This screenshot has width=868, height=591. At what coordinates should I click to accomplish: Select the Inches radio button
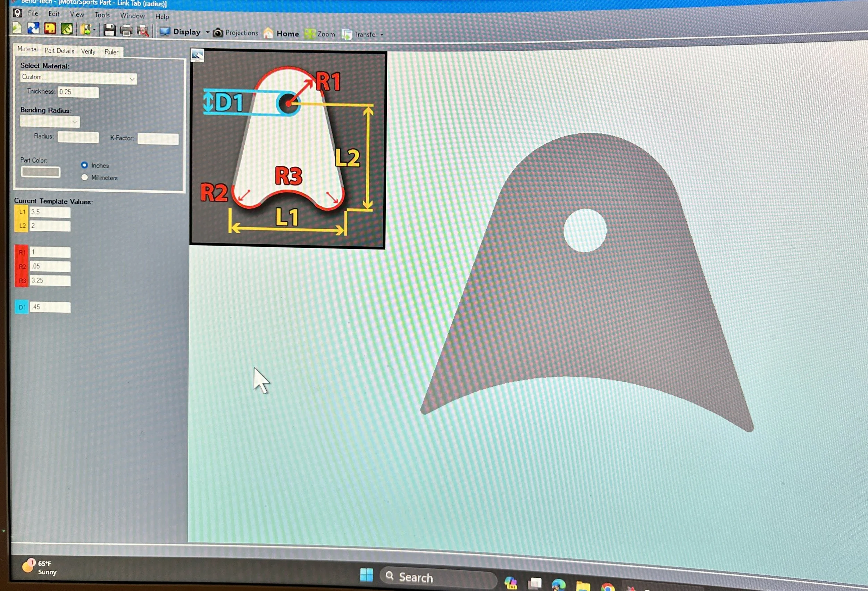84,165
